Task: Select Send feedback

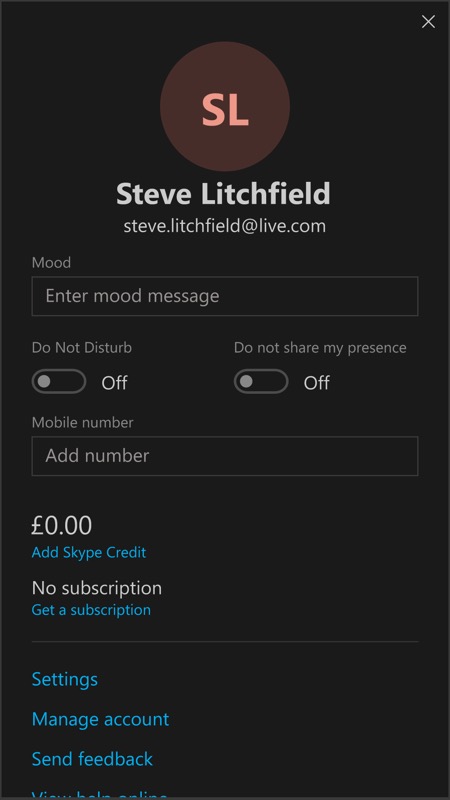Action: pos(92,759)
